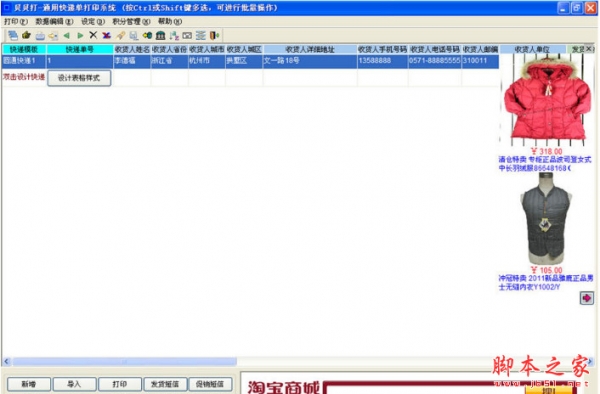The image size is (600, 394).
Task: Click the scrollbar left arrow
Action: [6, 361]
